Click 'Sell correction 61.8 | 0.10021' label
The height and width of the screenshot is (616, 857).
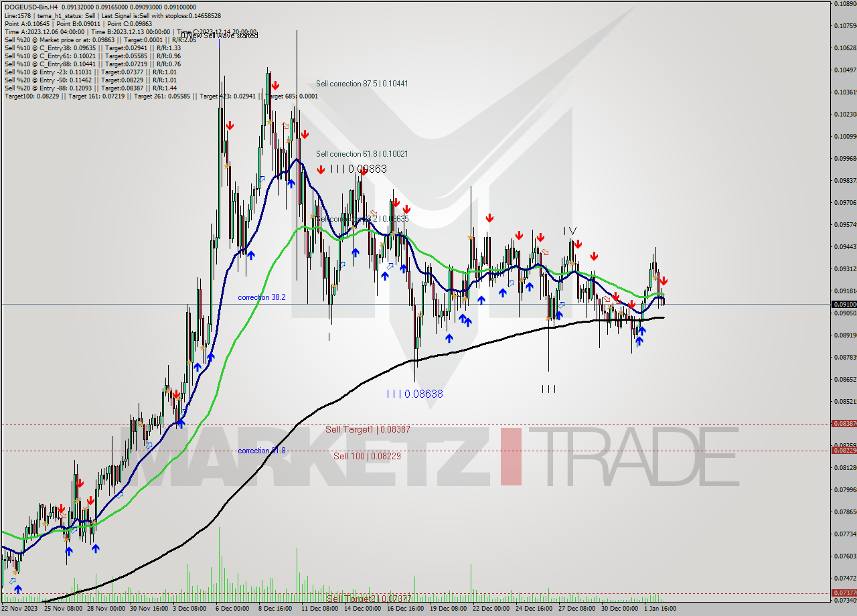tap(362, 154)
